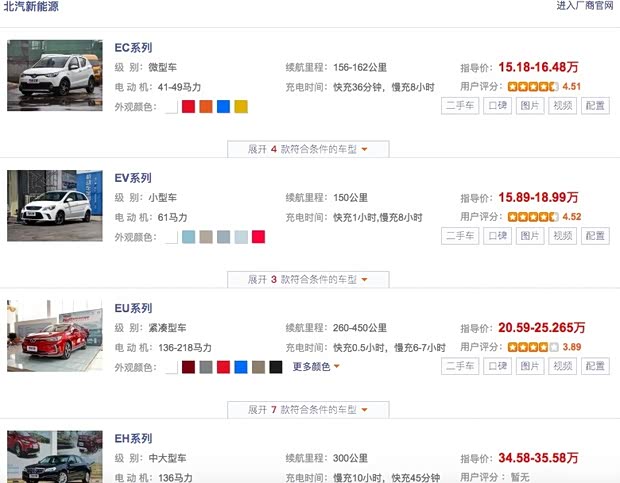Select black color swatch for EU系列
The width and height of the screenshot is (620, 483).
click(276, 367)
